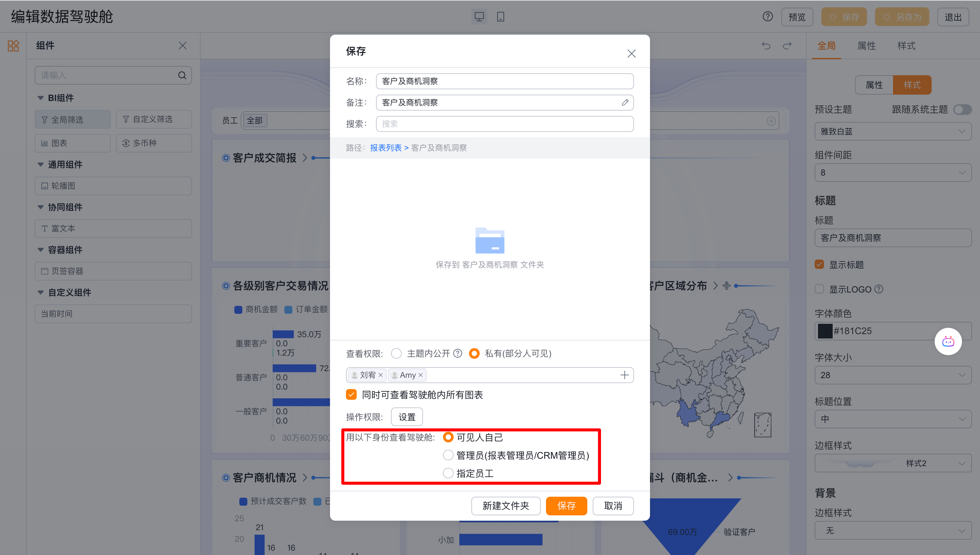The image size is (980, 555).
Task: Click the edit pencil in remark field
Action: click(625, 103)
